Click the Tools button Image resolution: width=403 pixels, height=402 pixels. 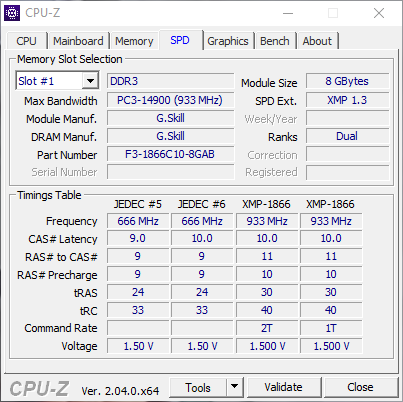tap(198, 387)
